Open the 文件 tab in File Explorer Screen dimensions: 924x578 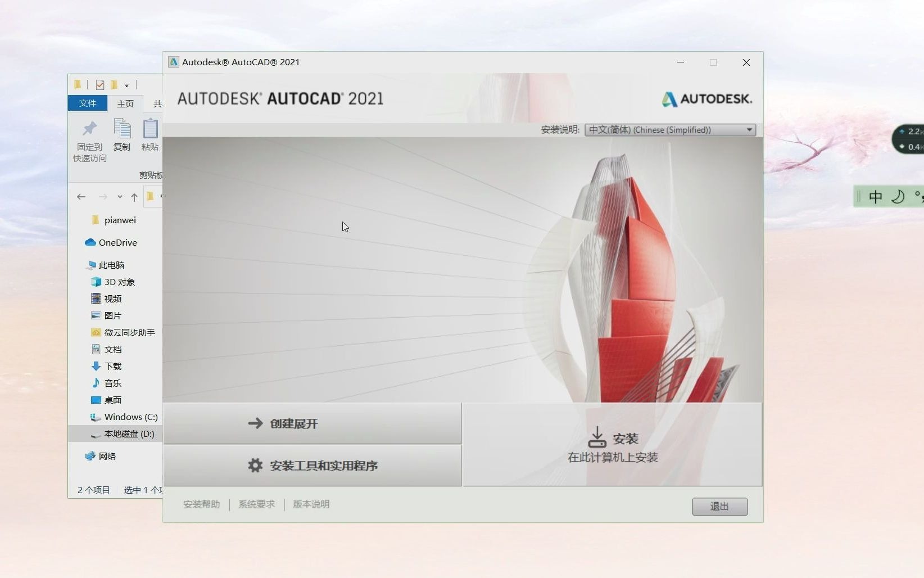click(x=88, y=103)
